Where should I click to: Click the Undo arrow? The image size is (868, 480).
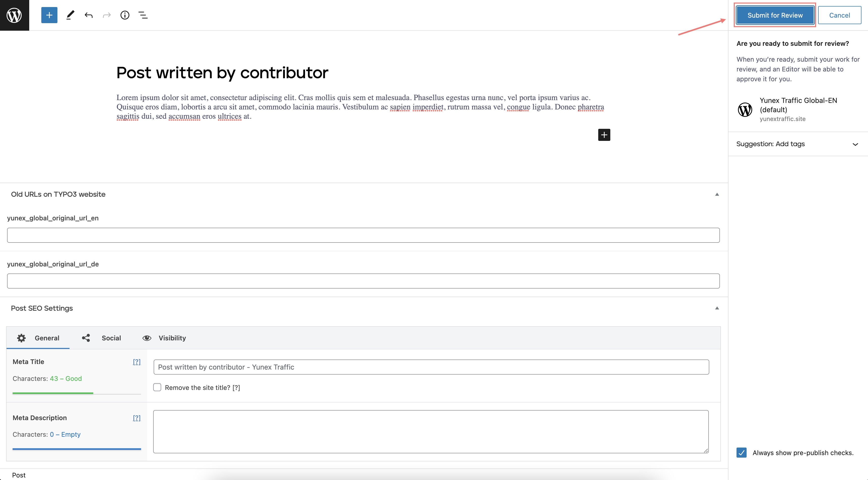click(x=89, y=15)
